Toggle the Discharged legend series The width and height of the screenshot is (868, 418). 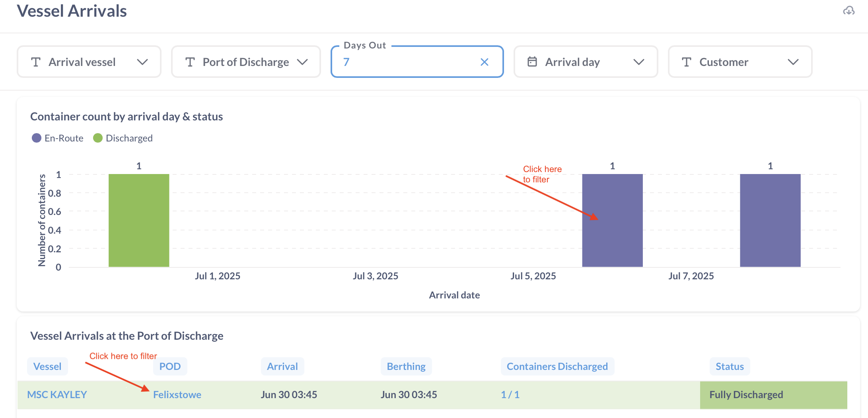point(123,138)
